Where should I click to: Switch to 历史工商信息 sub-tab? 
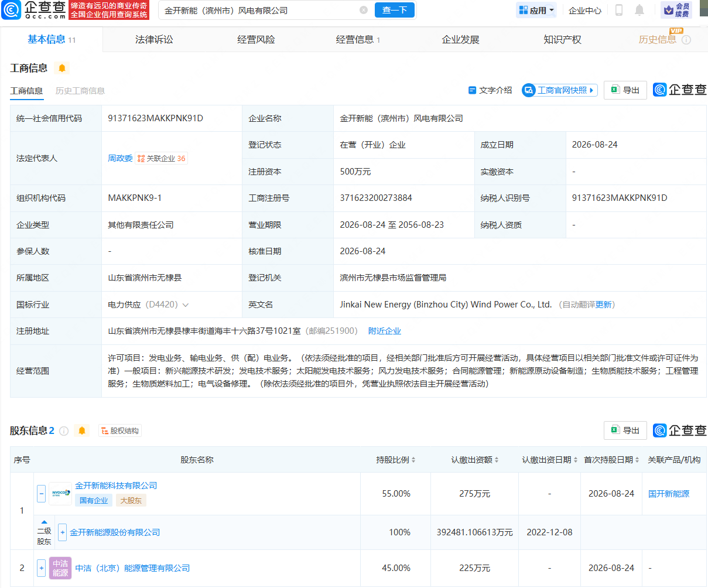(80, 91)
